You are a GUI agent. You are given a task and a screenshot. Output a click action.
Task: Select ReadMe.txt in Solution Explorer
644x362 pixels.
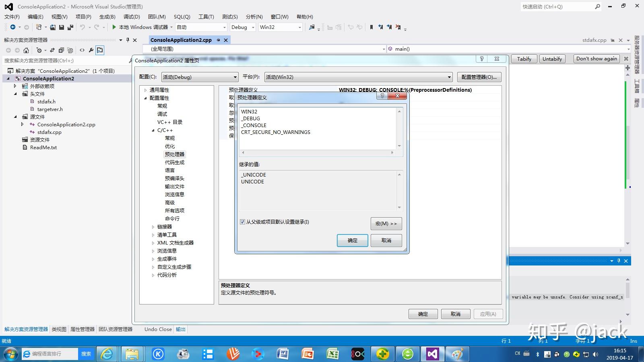point(43,147)
